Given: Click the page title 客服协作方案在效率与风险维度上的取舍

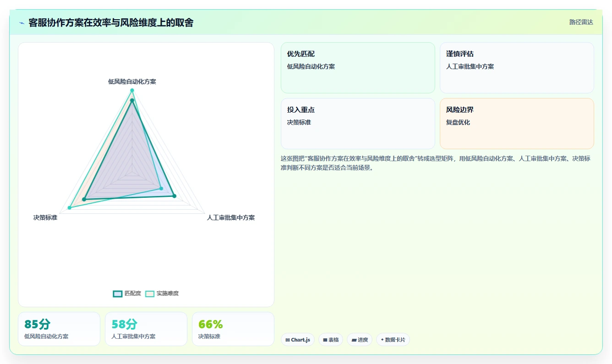Looking at the screenshot, I should (111, 22).
